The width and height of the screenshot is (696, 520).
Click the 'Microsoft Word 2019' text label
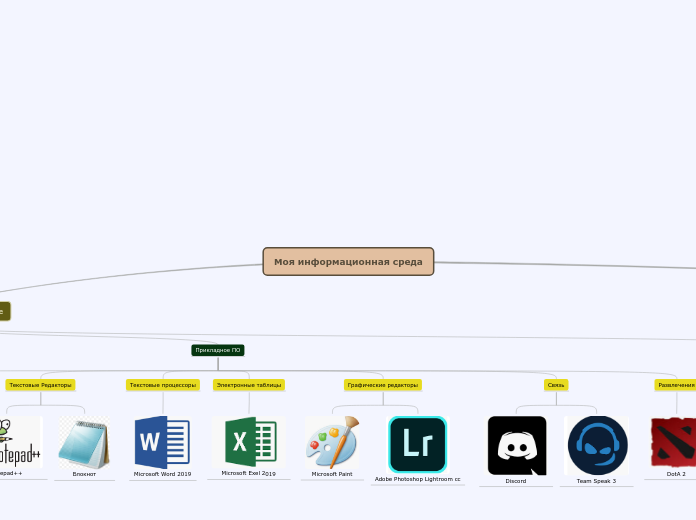pyautogui.click(x=162, y=474)
